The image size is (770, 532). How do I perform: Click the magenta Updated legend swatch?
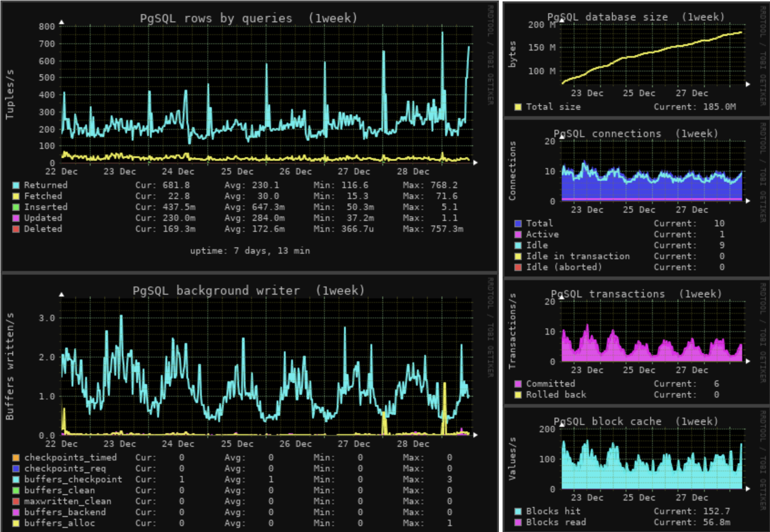[16, 218]
